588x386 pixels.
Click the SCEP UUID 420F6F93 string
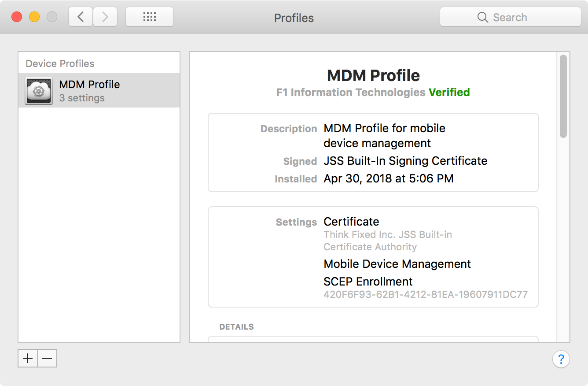point(426,294)
